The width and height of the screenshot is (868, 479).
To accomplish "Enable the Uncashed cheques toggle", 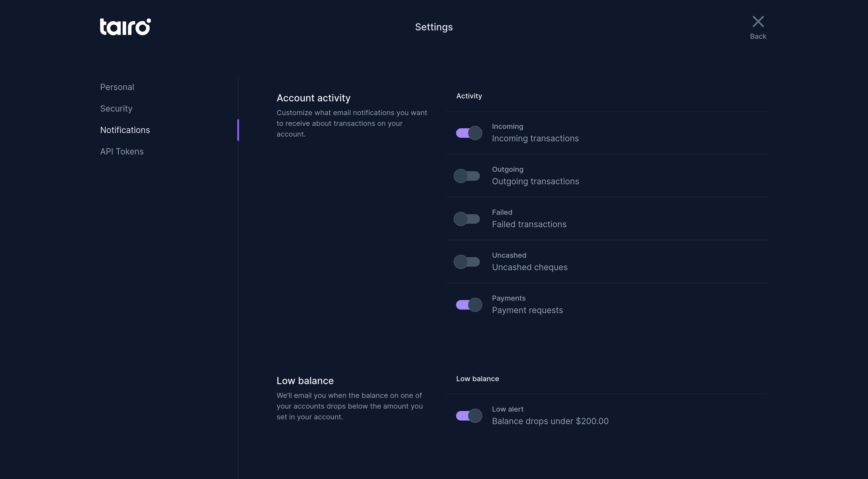I will [467, 262].
